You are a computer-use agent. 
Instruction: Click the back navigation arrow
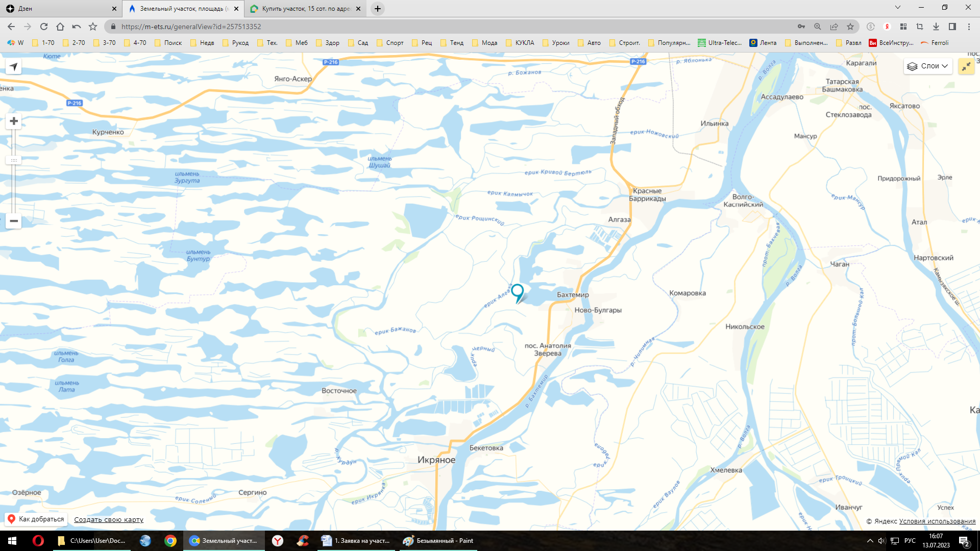click(x=11, y=26)
